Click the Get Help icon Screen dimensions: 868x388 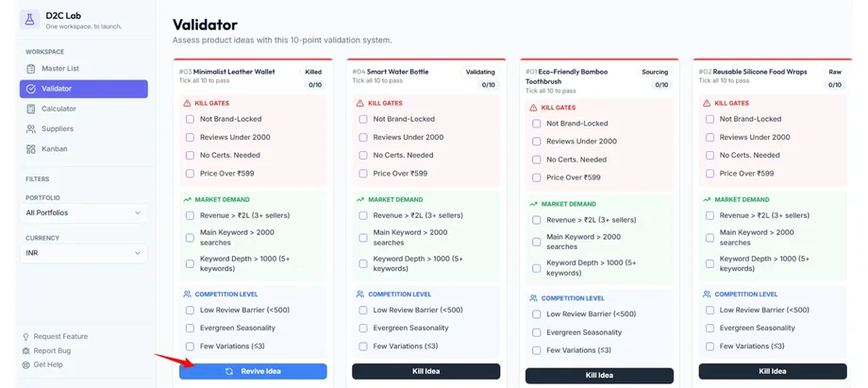(25, 365)
